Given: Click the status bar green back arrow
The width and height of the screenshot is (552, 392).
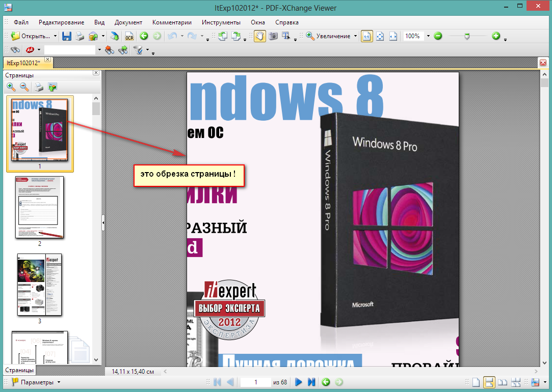Looking at the screenshot, I should point(326,382).
